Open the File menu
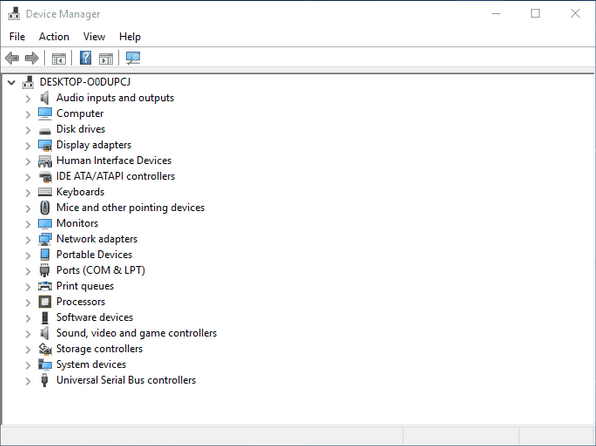The image size is (596, 446). tap(17, 37)
